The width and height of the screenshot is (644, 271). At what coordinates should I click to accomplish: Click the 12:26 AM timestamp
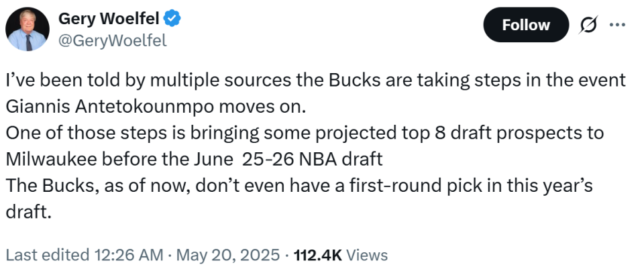(x=129, y=255)
